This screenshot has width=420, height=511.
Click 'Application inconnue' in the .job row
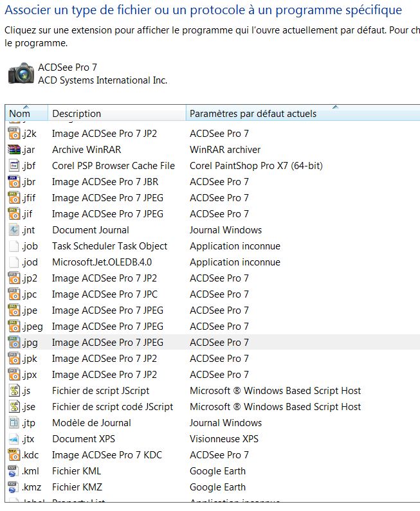[x=235, y=246]
